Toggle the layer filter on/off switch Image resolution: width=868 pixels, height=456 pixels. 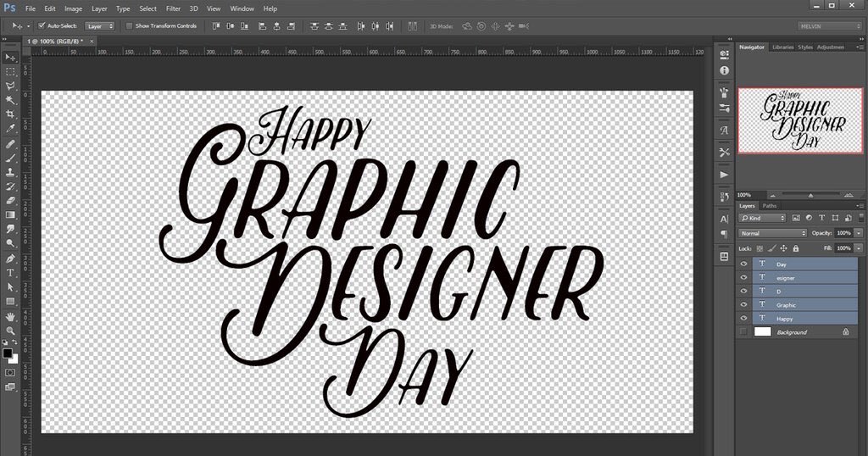(x=861, y=218)
